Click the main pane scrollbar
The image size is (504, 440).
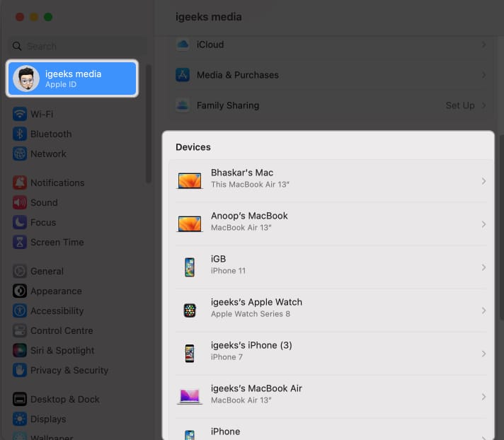pyautogui.click(x=502, y=227)
